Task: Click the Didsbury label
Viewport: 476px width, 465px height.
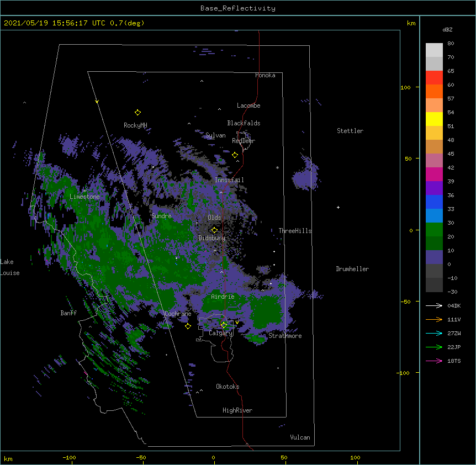Action: pos(212,238)
